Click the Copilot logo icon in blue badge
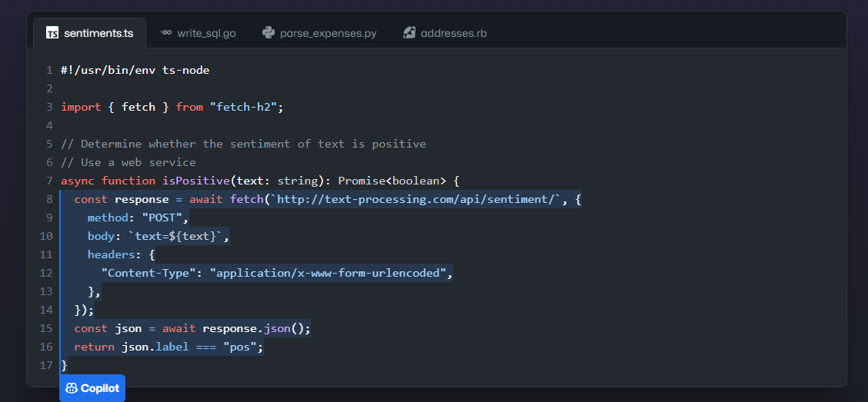 click(72, 388)
